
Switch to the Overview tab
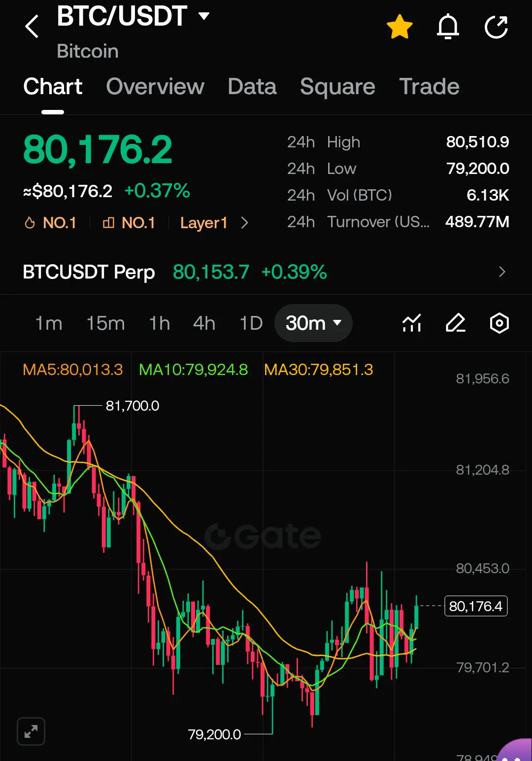pos(155,87)
